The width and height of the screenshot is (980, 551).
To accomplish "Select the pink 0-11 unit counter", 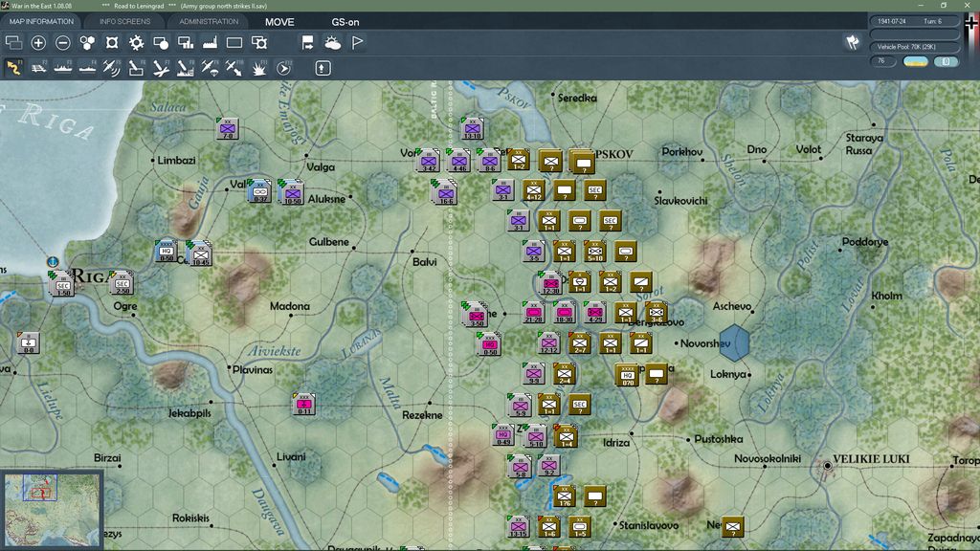I will (x=303, y=405).
